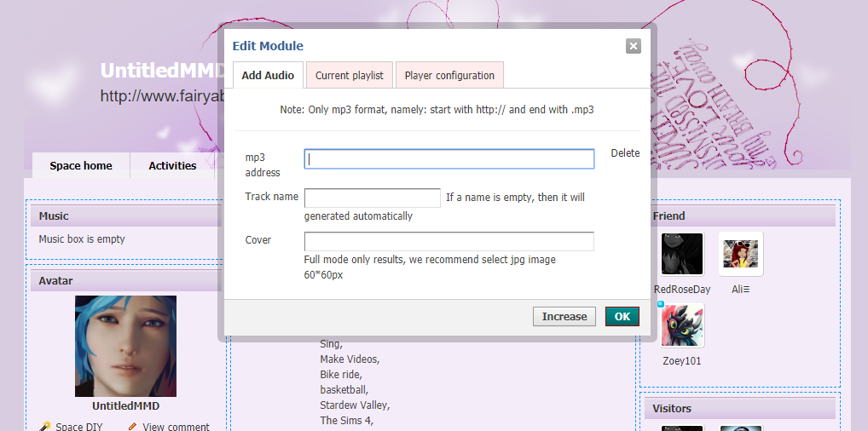Select the Add Audio tab

pyautogui.click(x=268, y=75)
